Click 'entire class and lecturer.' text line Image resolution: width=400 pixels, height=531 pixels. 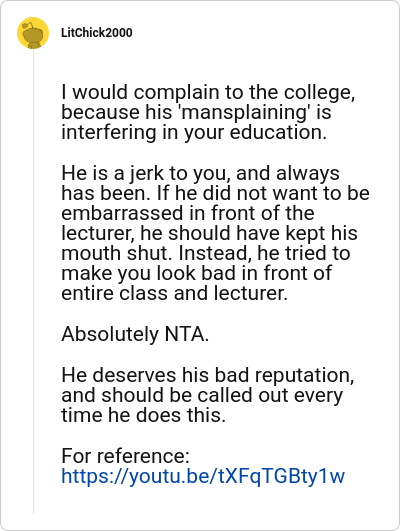pyautogui.click(x=174, y=293)
